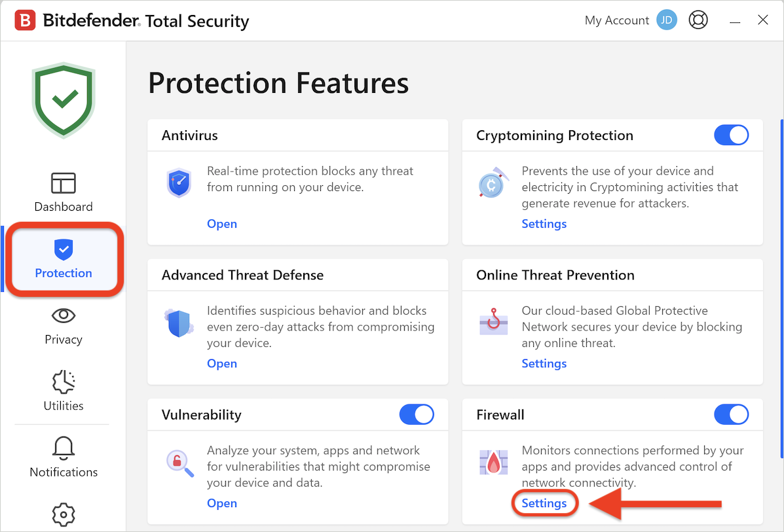Click the green shield status icon
The height and width of the screenshot is (532, 784).
pos(64,99)
